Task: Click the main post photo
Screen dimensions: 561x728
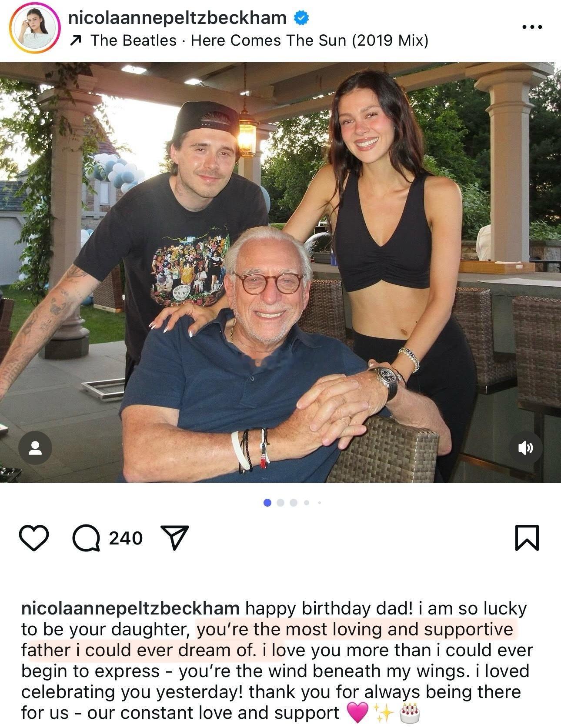Action: pyautogui.click(x=280, y=272)
